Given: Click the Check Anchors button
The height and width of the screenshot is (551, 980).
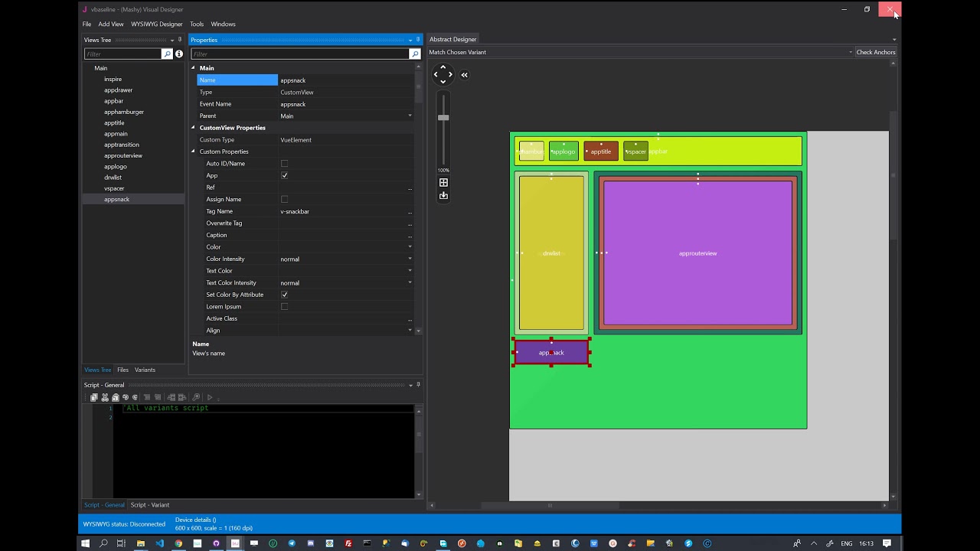Looking at the screenshot, I should point(876,52).
